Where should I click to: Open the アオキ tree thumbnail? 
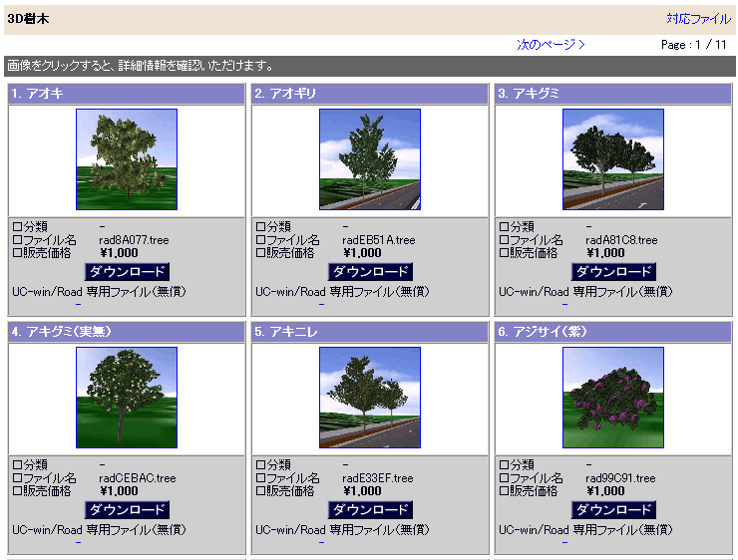[127, 159]
